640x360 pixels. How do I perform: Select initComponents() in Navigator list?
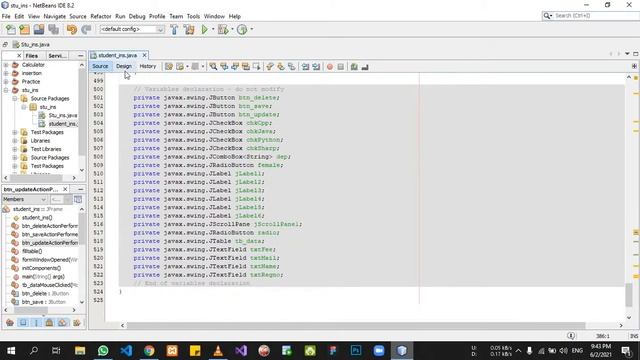[x=41, y=268]
